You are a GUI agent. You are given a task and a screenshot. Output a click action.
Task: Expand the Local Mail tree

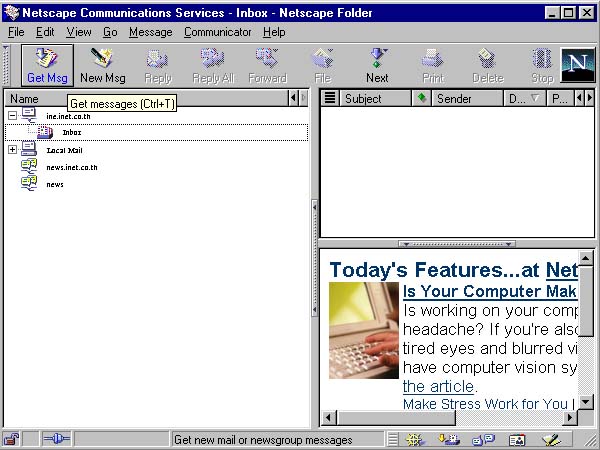pyautogui.click(x=12, y=150)
